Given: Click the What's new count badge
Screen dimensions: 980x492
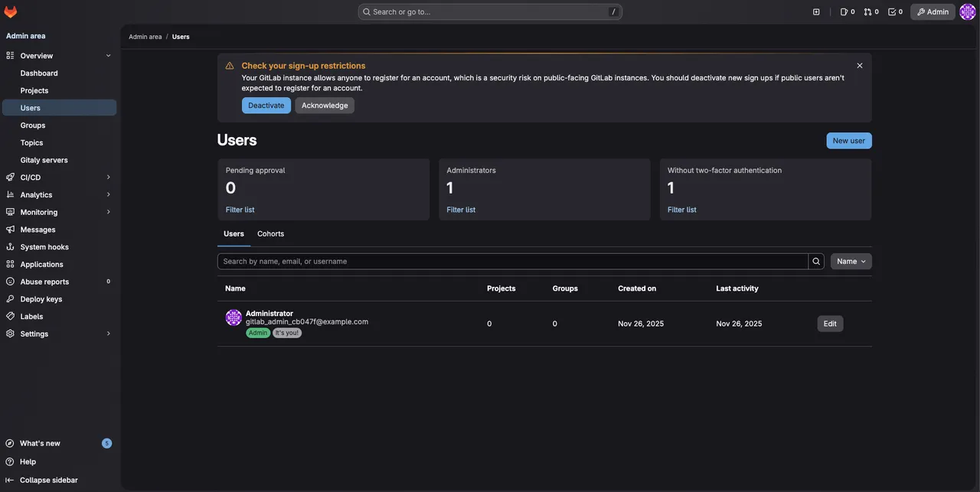Looking at the screenshot, I should pos(106,444).
